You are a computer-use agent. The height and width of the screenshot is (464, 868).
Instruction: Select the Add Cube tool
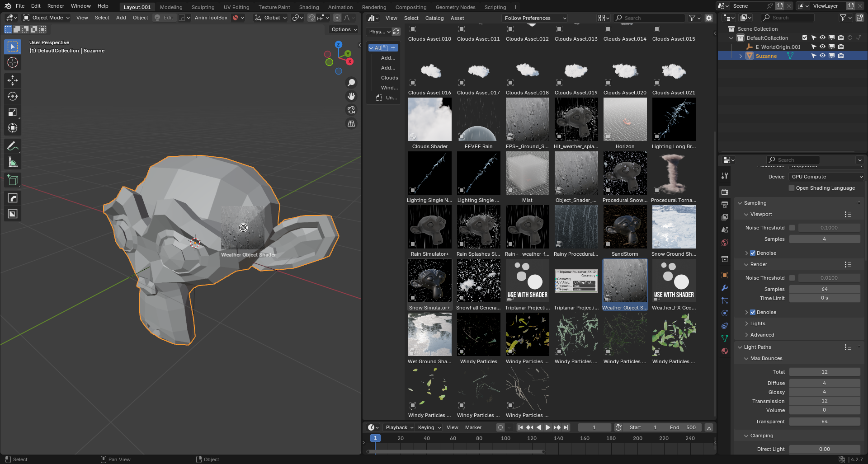[x=13, y=180]
